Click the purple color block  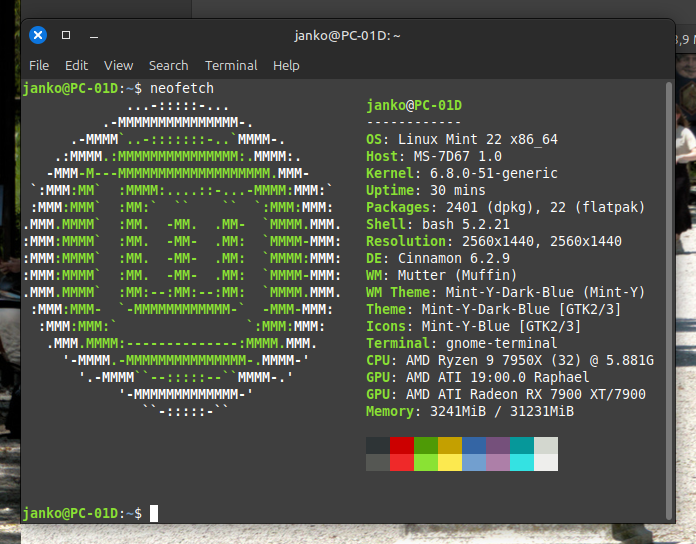pyautogui.click(x=498, y=445)
